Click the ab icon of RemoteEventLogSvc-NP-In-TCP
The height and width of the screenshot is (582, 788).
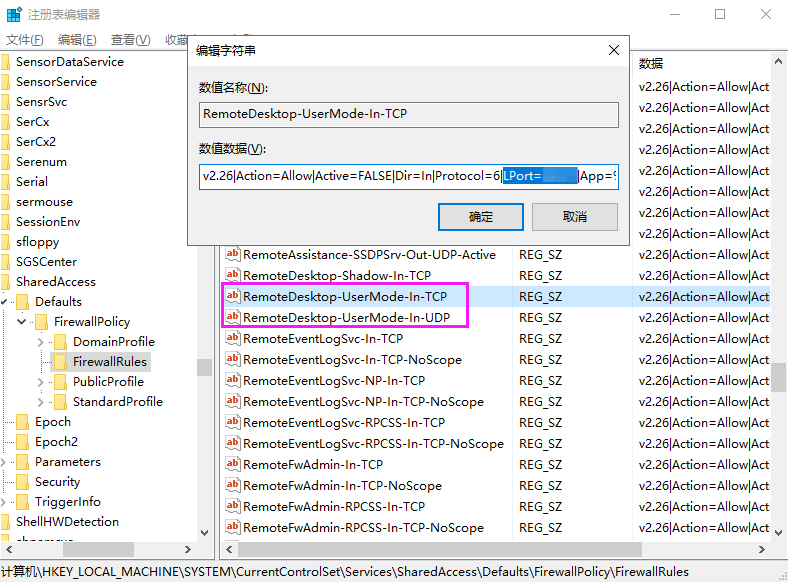click(232, 380)
